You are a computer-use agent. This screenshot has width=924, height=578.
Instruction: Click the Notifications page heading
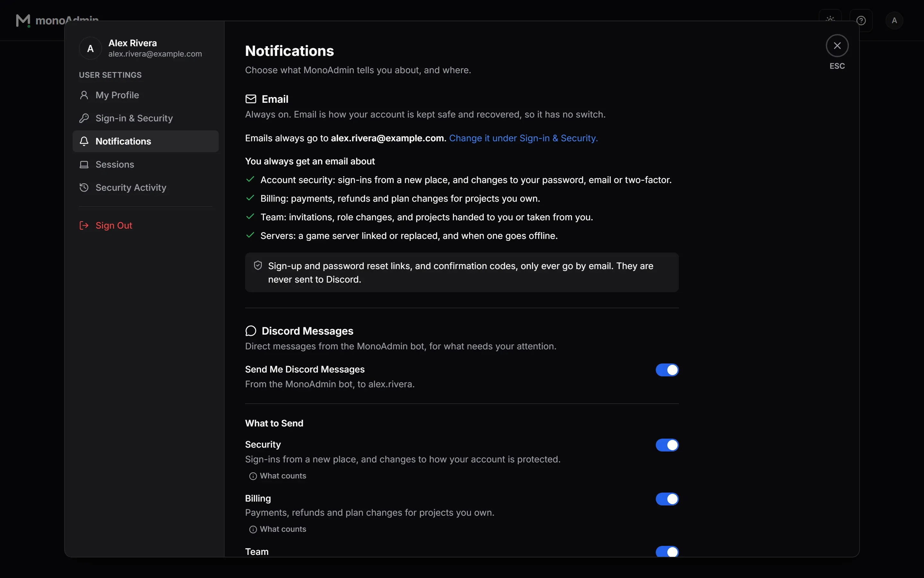[x=289, y=51]
